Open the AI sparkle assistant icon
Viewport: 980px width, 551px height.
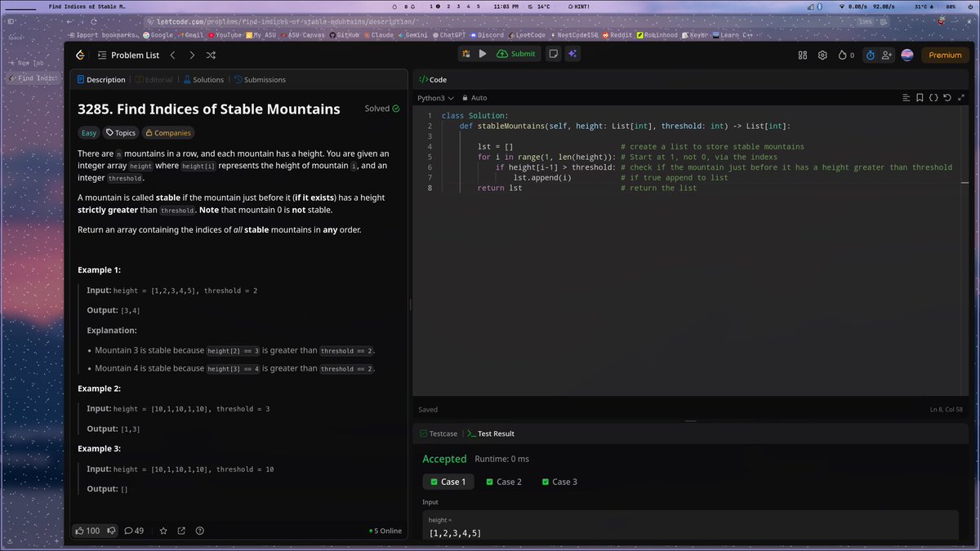pos(573,54)
